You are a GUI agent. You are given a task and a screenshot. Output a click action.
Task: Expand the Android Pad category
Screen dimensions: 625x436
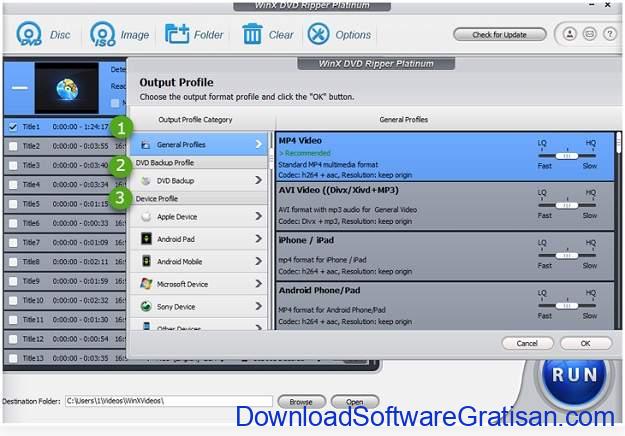[200, 239]
